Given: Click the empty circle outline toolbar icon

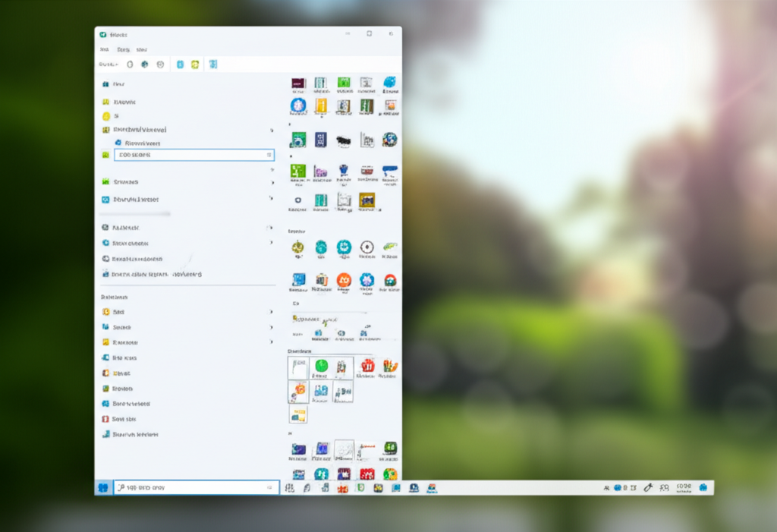Looking at the screenshot, I should coord(130,65).
